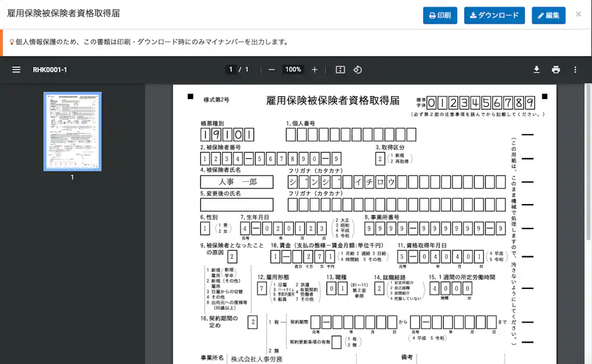Open the three-dot more options menu

[575, 70]
